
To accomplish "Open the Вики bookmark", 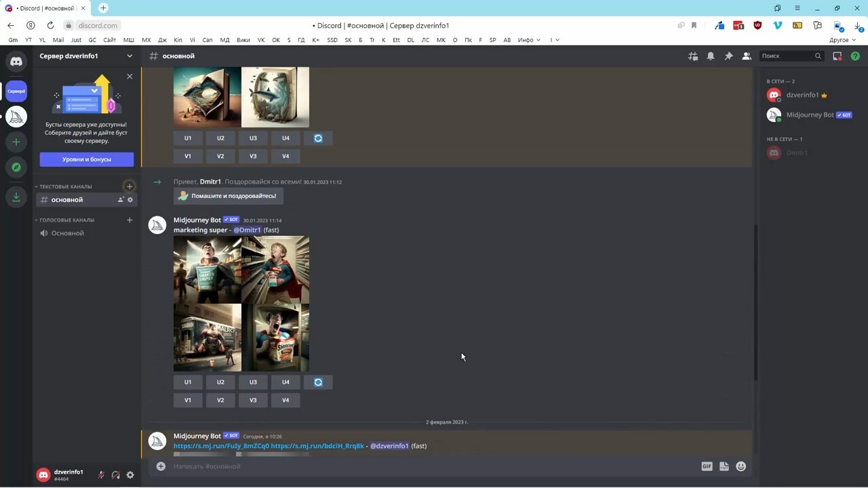I will (243, 40).
